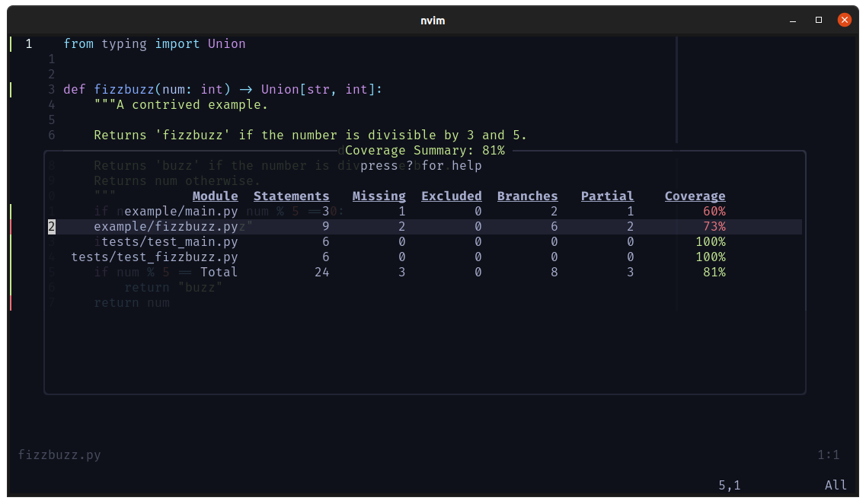
Task: Click the 5,1 ruler position
Action: coord(729,485)
